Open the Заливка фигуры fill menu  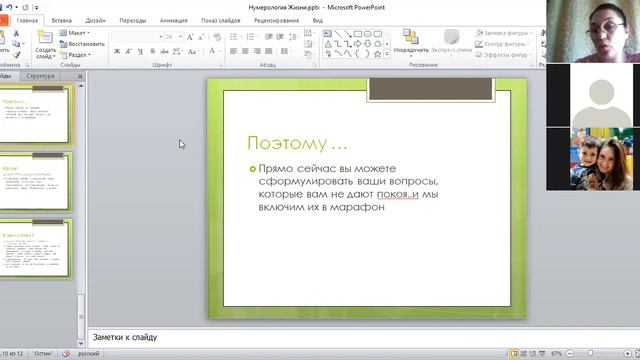coord(503,33)
